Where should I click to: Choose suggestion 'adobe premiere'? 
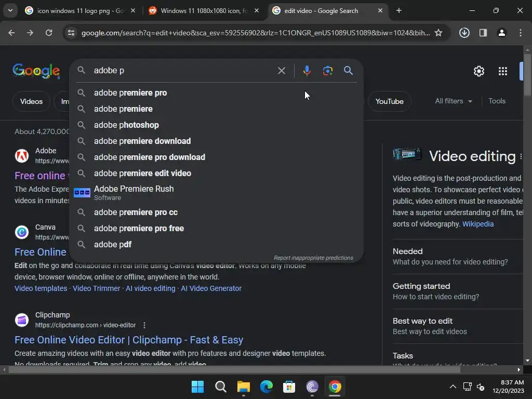(216, 109)
